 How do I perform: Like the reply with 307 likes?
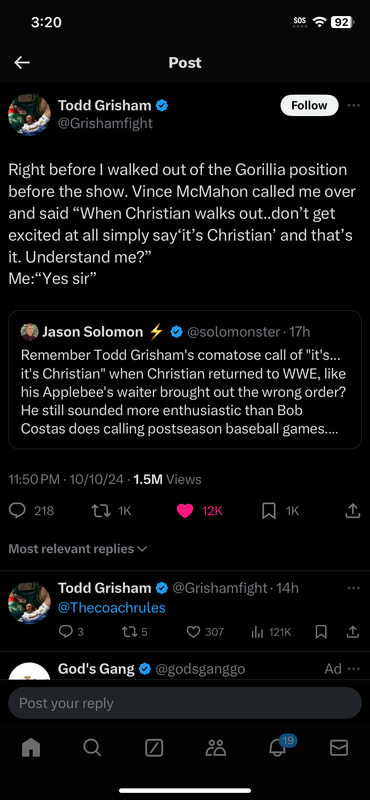pos(193,632)
